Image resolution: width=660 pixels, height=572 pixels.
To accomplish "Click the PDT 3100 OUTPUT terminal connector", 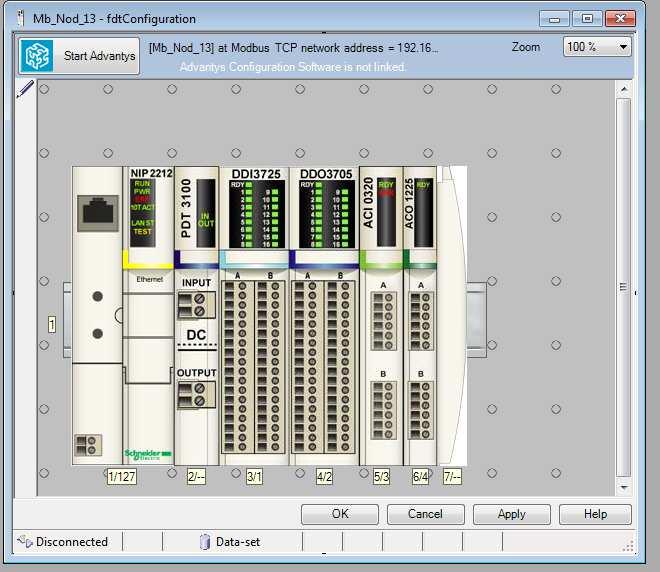I will click(x=196, y=395).
